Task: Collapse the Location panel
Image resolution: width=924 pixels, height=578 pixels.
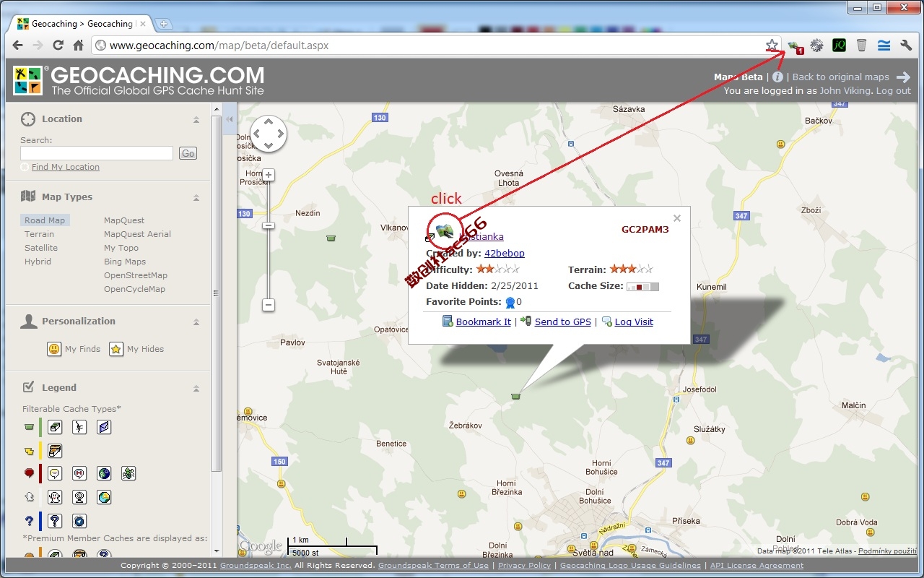Action: pos(196,119)
